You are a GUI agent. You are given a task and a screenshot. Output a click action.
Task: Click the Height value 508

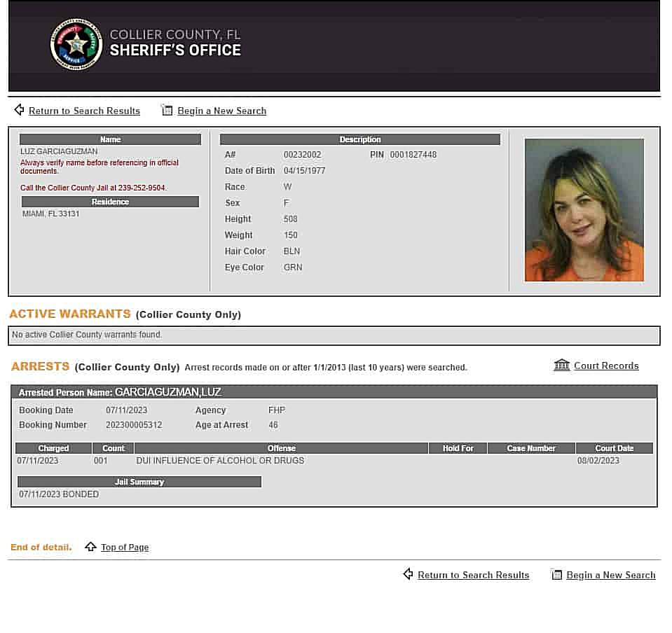coord(290,219)
